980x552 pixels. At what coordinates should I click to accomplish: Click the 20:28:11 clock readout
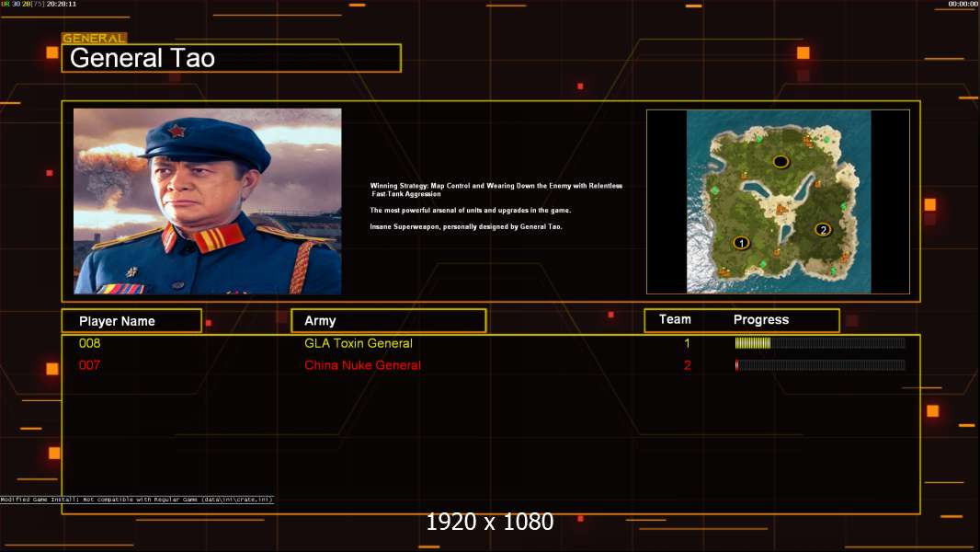62,4
